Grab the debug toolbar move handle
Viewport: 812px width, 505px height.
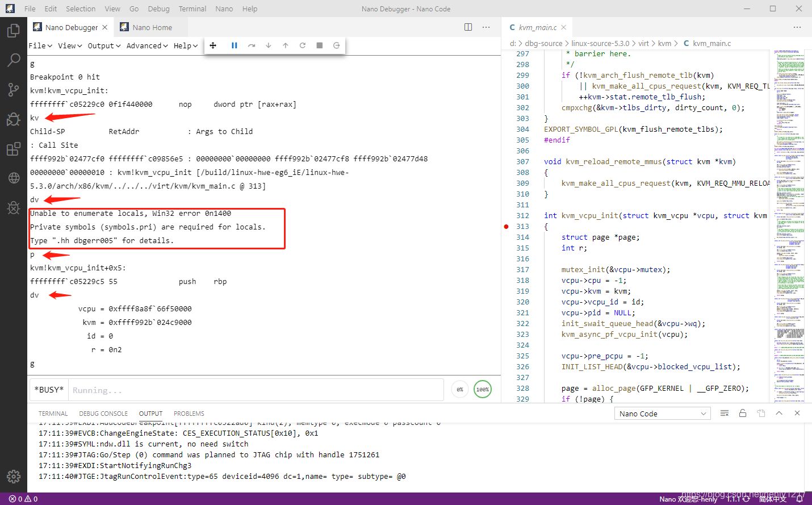pos(213,45)
